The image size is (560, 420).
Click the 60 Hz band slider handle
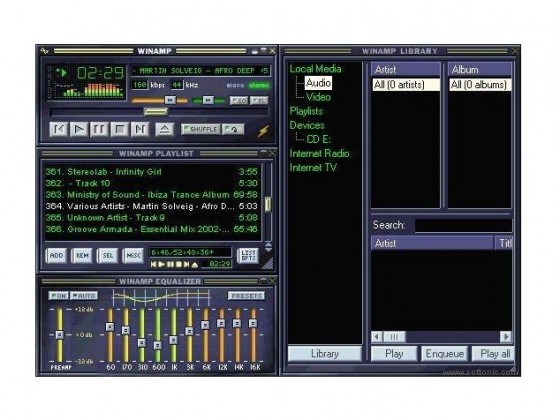110,326
